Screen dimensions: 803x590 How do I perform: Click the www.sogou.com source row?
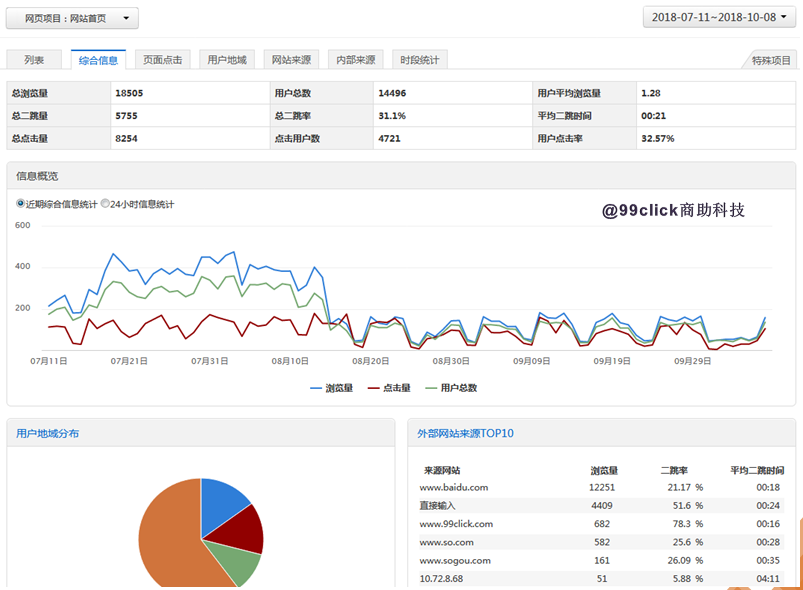tap(602, 561)
